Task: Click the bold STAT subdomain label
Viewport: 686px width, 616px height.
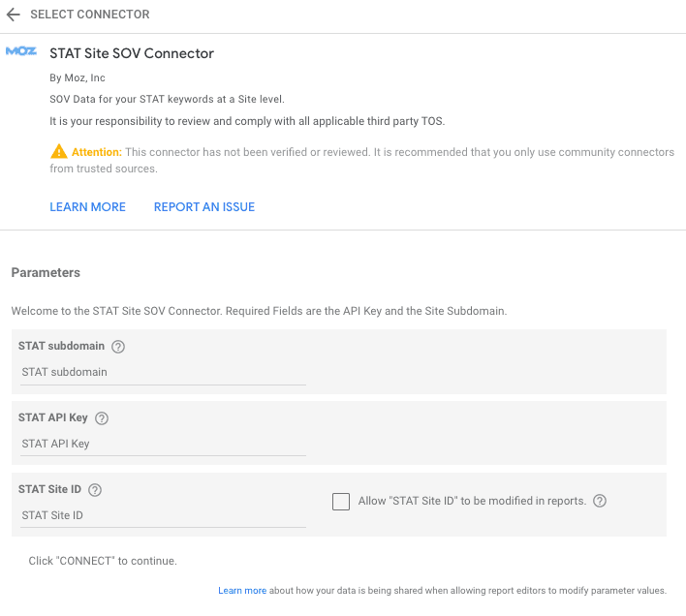Action: (61, 347)
